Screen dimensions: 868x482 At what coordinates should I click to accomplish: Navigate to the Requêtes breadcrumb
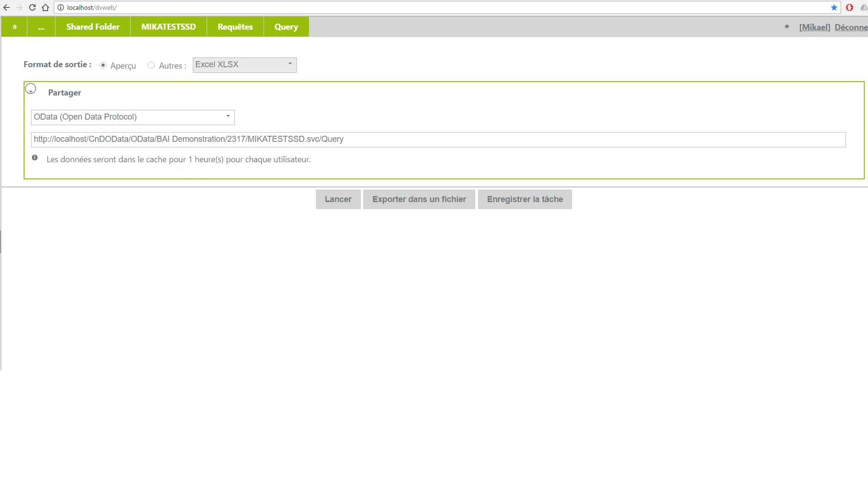tap(235, 27)
